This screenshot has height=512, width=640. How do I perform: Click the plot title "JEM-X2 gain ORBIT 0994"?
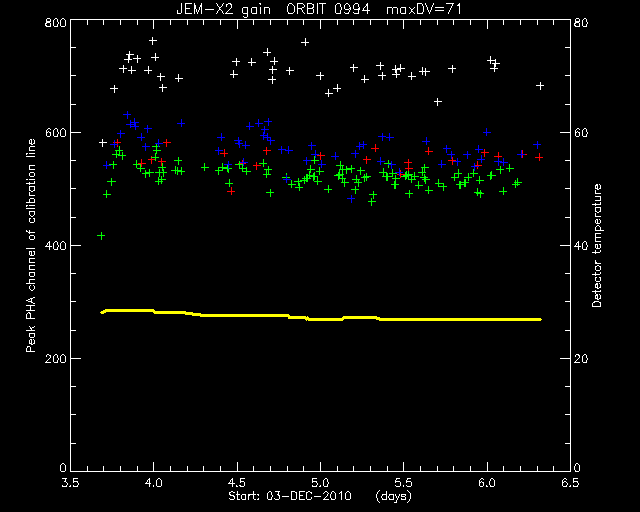point(273,9)
